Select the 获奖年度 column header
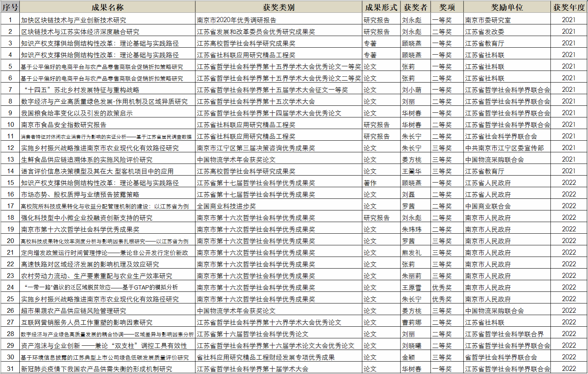The width and height of the screenshot is (588, 374). [569, 7]
